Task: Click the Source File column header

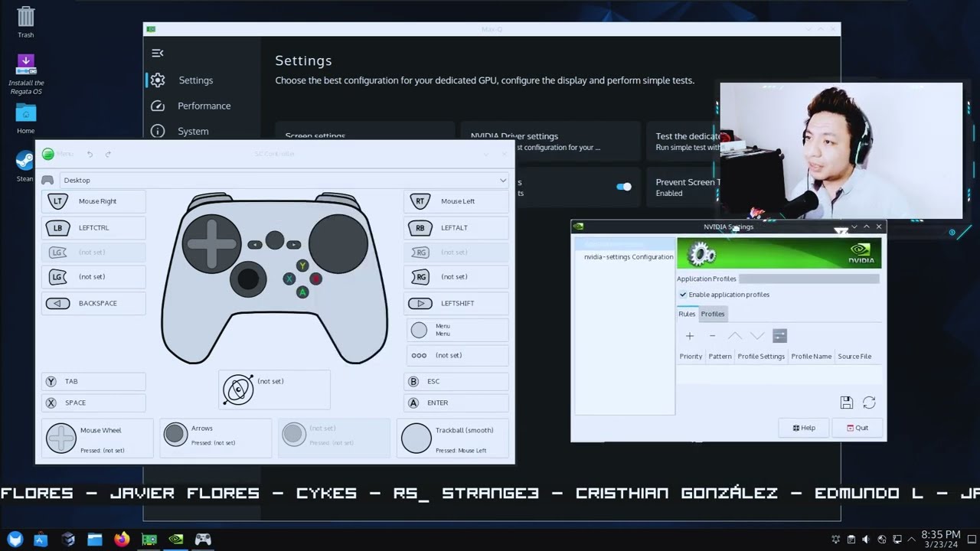Action: (854, 357)
